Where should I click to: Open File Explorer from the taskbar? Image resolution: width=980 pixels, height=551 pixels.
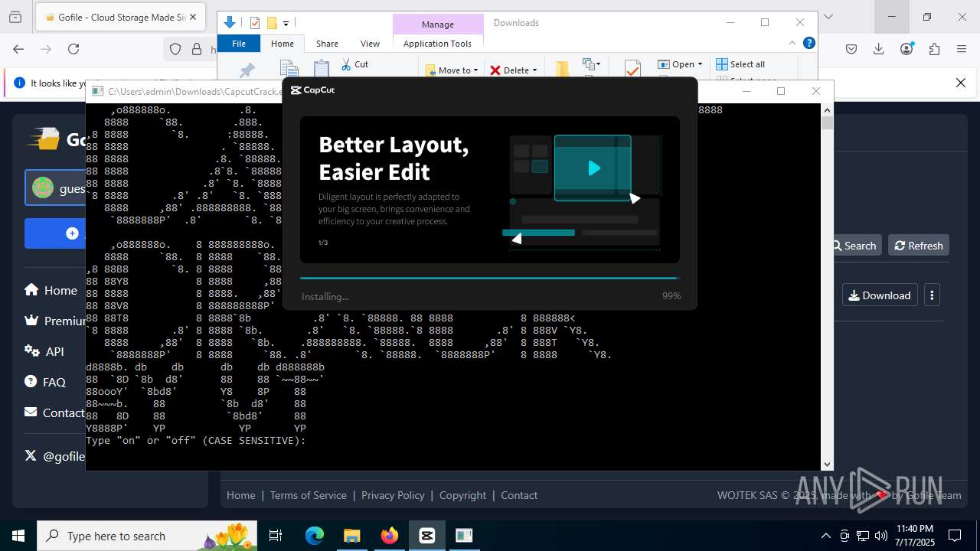coord(351,536)
